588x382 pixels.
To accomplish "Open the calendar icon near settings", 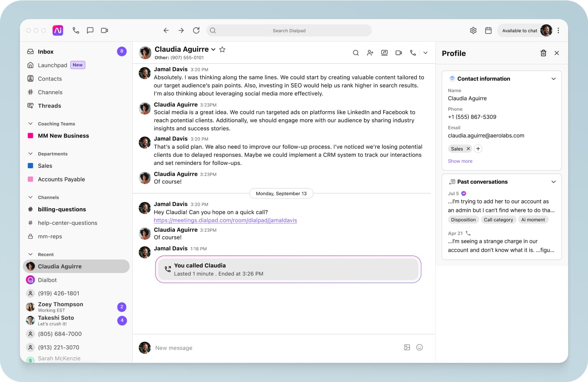I will point(488,31).
